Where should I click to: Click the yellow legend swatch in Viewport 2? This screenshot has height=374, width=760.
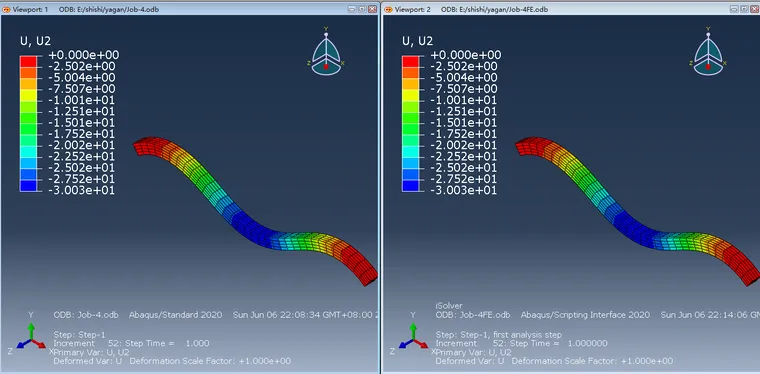click(x=410, y=95)
